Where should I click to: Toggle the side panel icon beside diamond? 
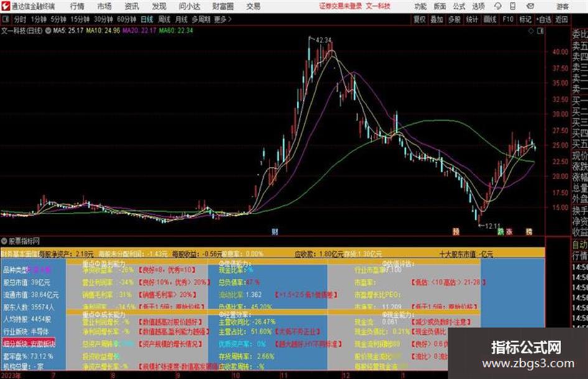(x=540, y=31)
